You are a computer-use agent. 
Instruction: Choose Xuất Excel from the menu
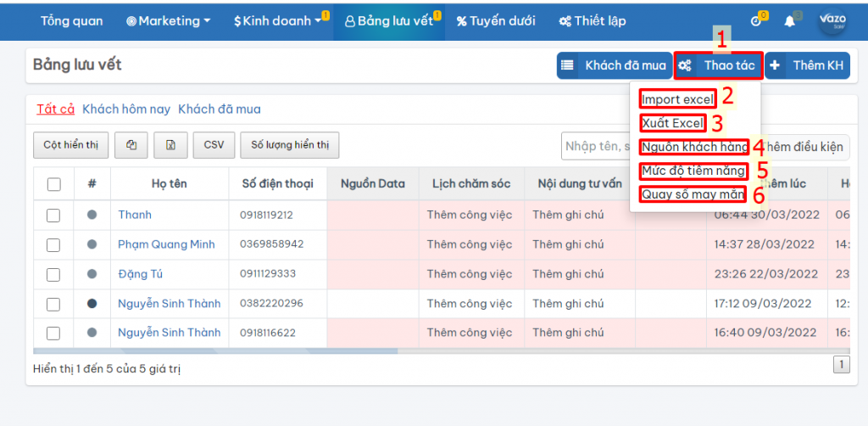tap(672, 123)
